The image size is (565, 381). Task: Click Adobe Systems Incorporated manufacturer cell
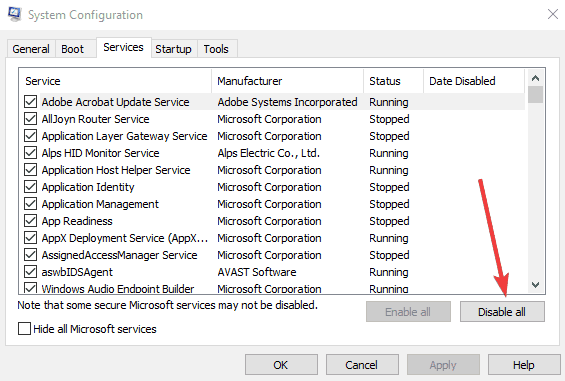(287, 102)
